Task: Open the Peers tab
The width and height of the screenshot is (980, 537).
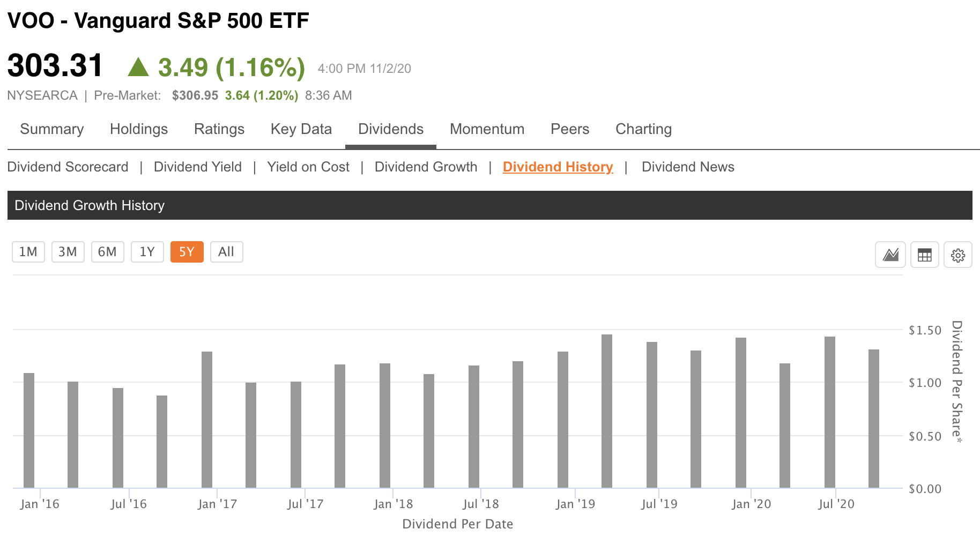Action: [x=570, y=129]
